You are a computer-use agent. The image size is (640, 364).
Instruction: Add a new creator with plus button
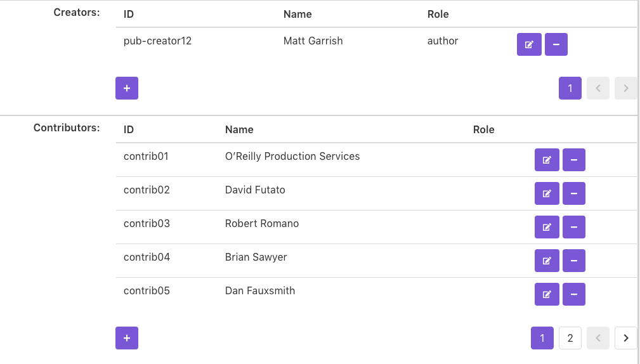point(127,88)
